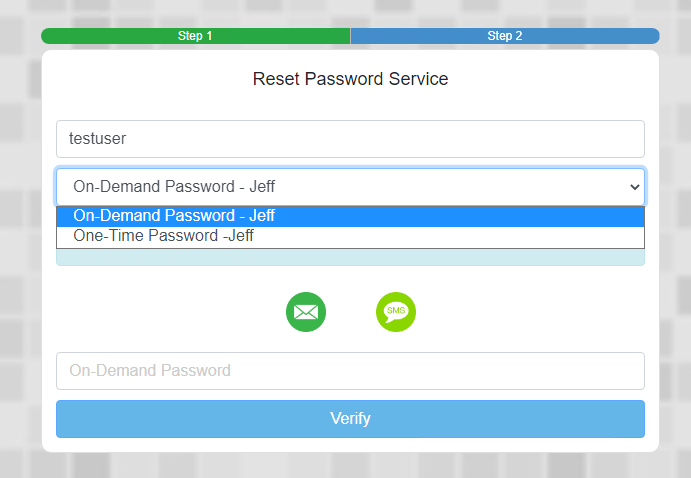
Task: Switch to the Step 2 segment
Action: (504, 36)
